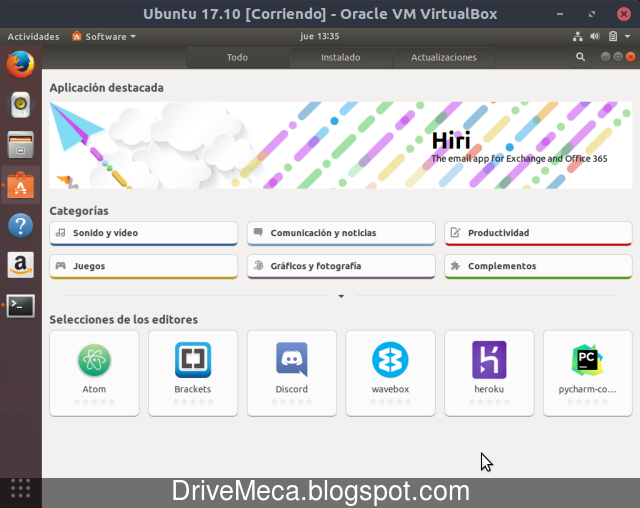
Task: Open the Atom app tile
Action: (x=94, y=373)
